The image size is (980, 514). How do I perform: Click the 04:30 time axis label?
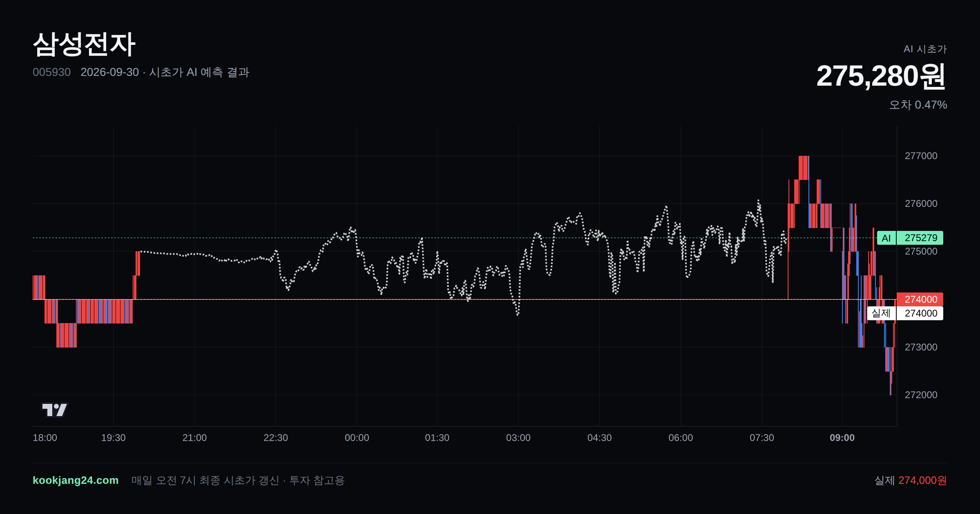point(599,438)
